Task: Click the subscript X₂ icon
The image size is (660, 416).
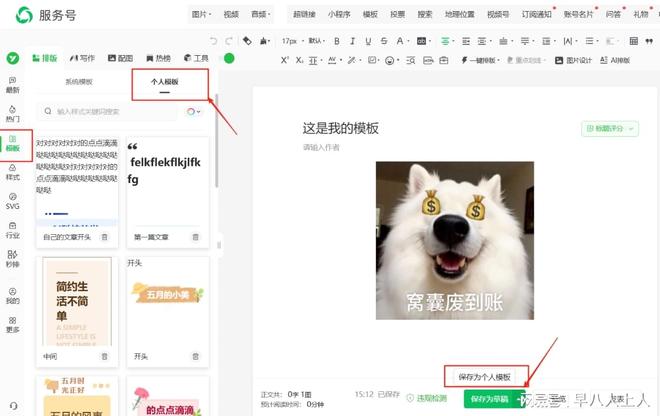Action: (299, 60)
